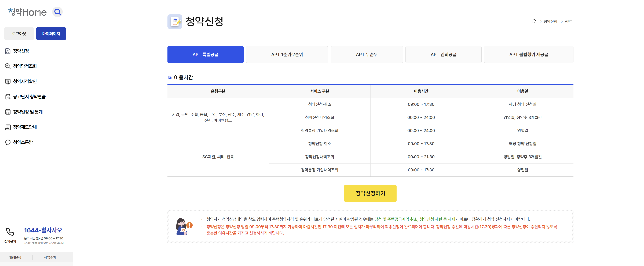Click the 청약소통방 speech bubble icon

click(x=8, y=142)
